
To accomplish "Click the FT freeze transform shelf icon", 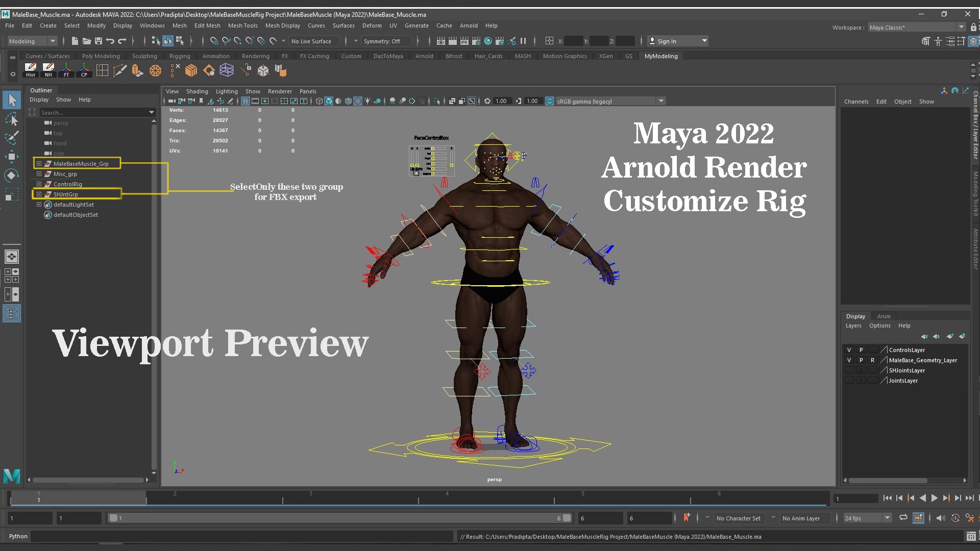I will pos(66,70).
